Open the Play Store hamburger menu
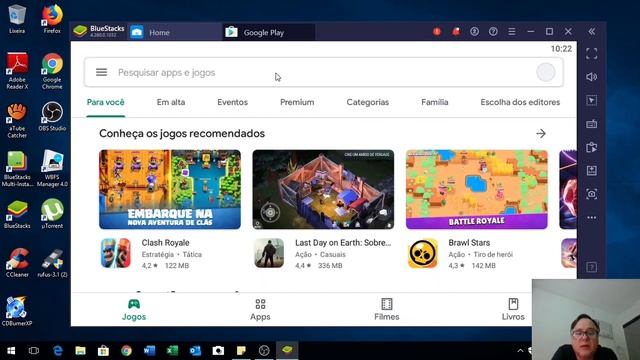 (101, 73)
